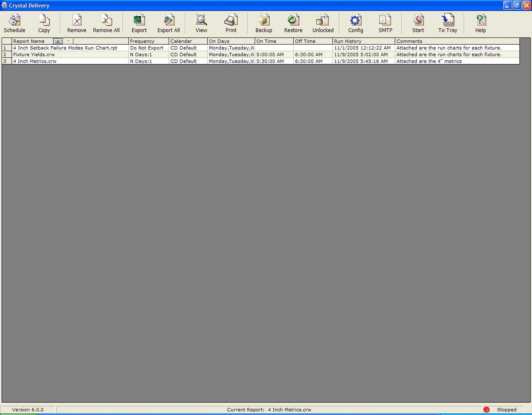532x415 pixels.
Task: Click On Days cell for 4 Inch Metrics
Action: [x=231, y=61]
